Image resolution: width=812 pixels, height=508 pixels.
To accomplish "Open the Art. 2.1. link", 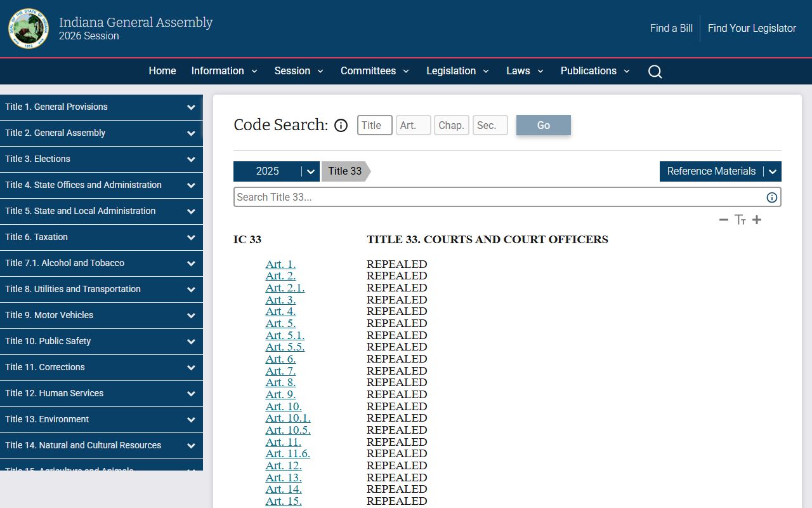I will (x=285, y=288).
